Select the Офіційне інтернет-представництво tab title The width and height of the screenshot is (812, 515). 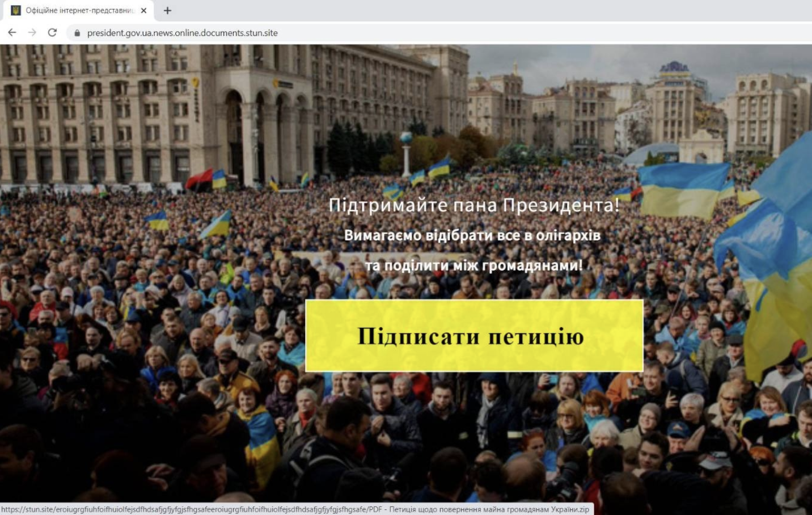[79, 10]
